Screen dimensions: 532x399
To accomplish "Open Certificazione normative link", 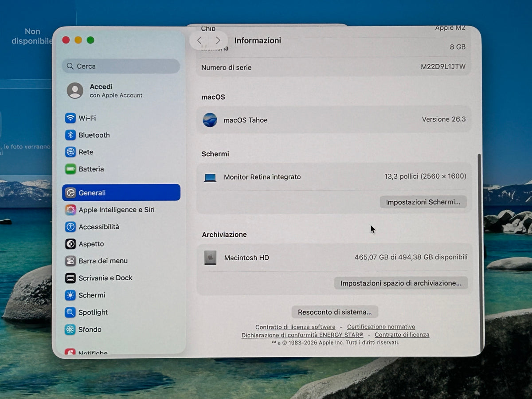I will 381,327.
